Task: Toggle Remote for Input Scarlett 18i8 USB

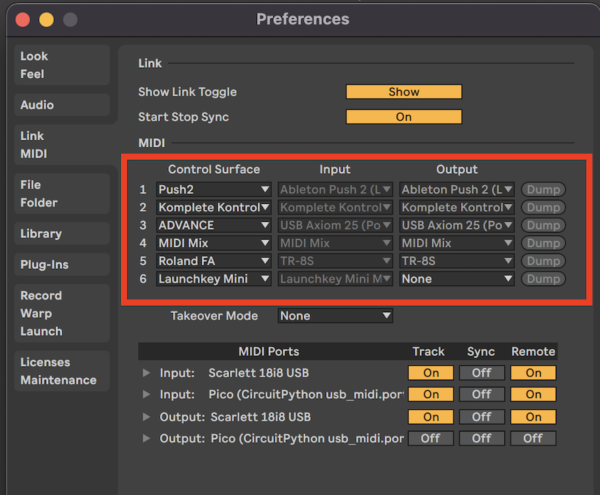Action: (x=533, y=373)
